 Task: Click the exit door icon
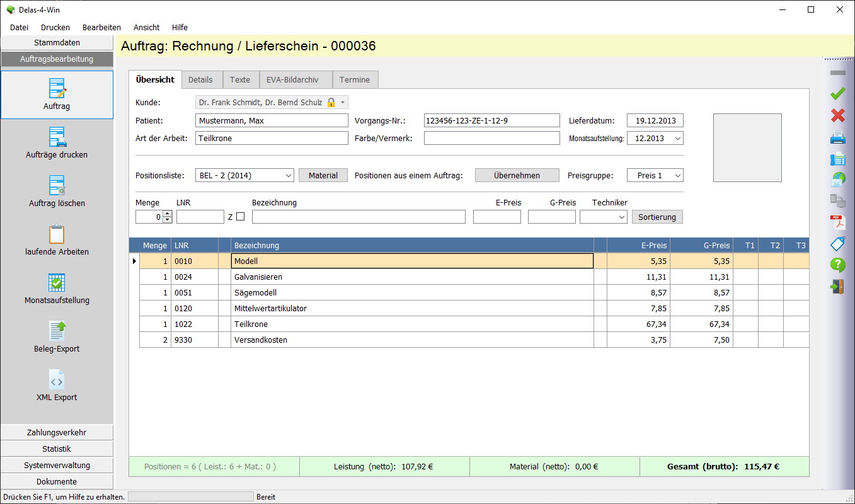point(837,287)
